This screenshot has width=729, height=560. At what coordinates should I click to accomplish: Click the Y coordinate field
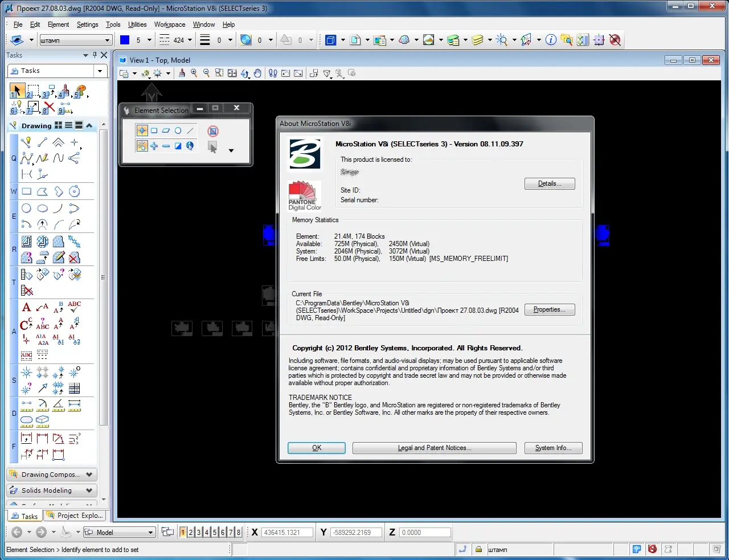point(356,533)
